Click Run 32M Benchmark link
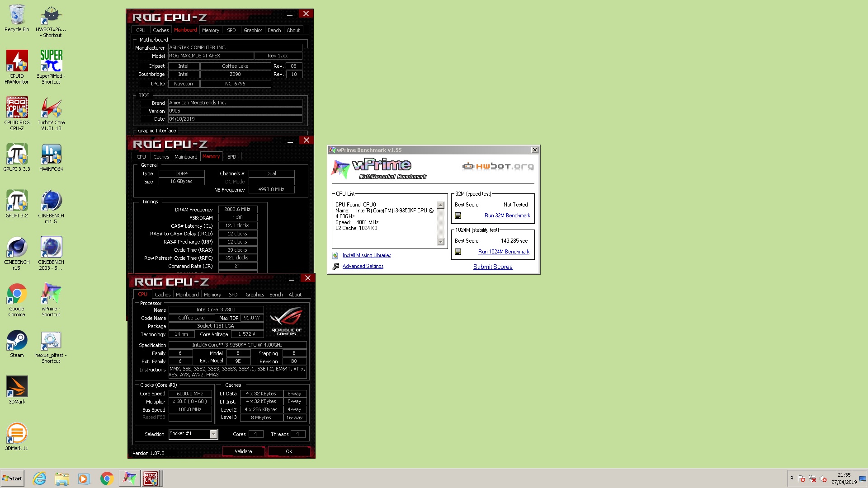Image resolution: width=868 pixels, height=488 pixels. (507, 216)
